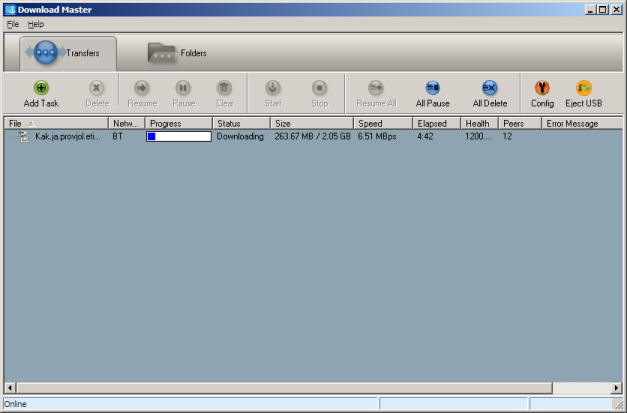627x413 pixels.
Task: Sort by the Status column header
Action: [242, 124]
